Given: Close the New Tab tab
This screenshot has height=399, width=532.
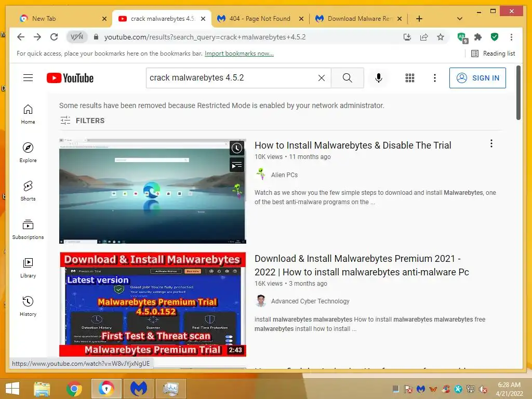Looking at the screenshot, I should pos(104,19).
